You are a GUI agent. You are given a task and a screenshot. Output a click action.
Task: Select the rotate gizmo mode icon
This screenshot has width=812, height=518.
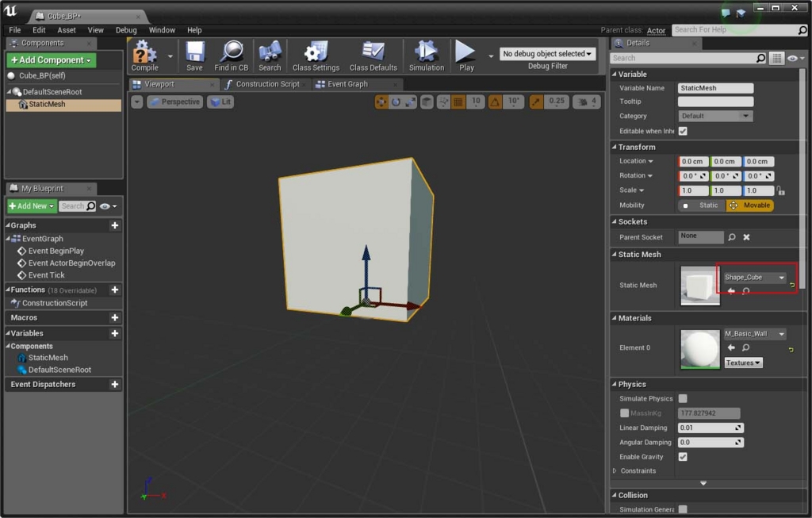[x=396, y=102]
